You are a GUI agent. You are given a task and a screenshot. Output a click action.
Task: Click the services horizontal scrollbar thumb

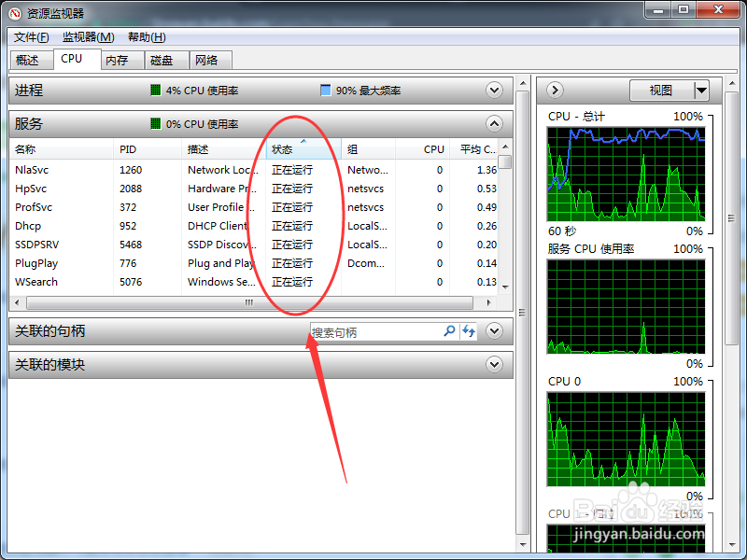tap(249, 302)
